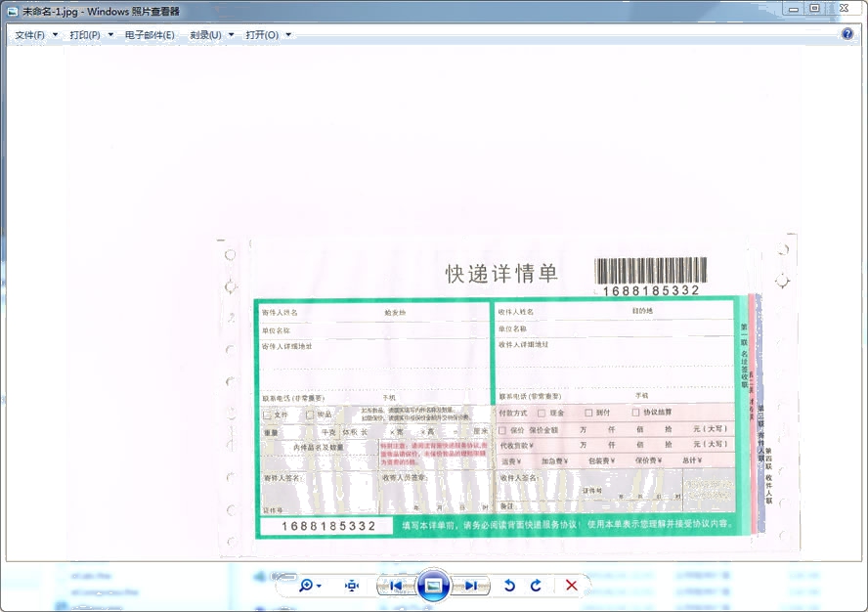
Task: Click the fit-to-window actual size icon
Action: point(352,586)
